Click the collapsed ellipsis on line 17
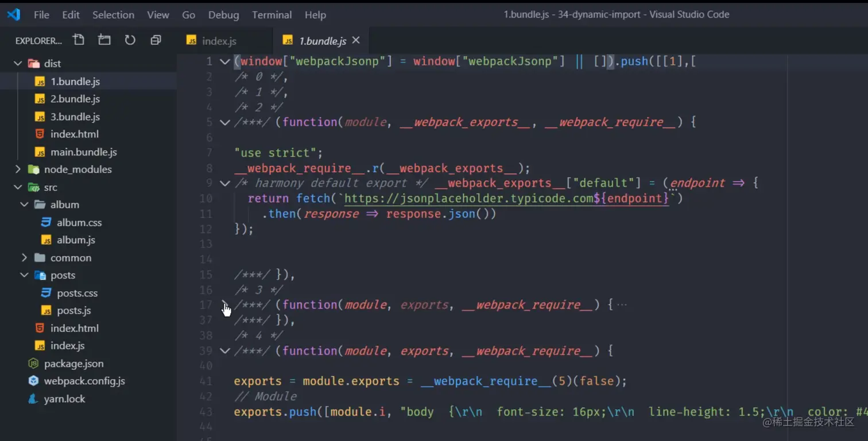Image resolution: width=868 pixels, height=441 pixels. (621, 305)
